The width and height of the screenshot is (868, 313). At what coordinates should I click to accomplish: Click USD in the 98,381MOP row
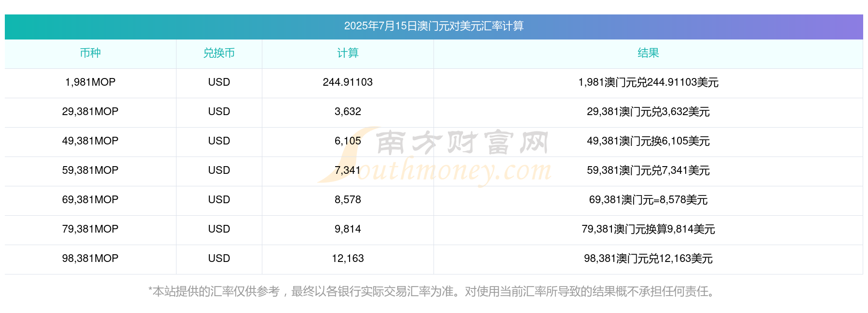click(x=219, y=259)
